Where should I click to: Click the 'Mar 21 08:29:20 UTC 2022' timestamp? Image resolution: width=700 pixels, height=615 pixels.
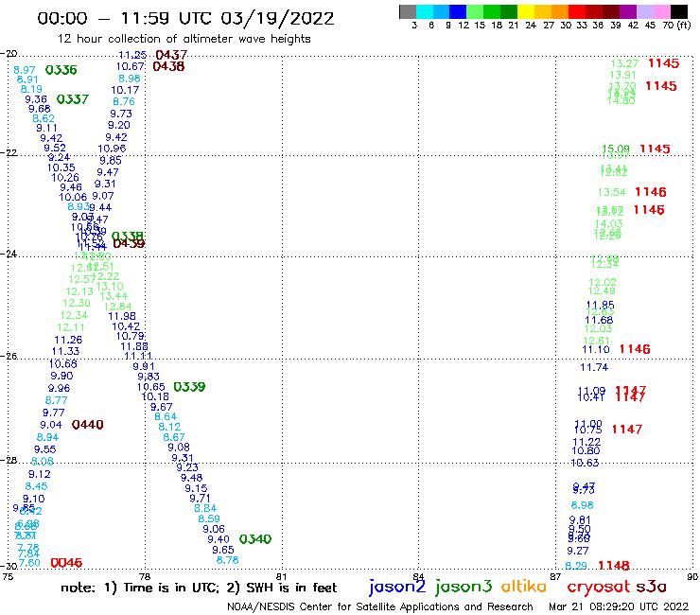pos(619,606)
